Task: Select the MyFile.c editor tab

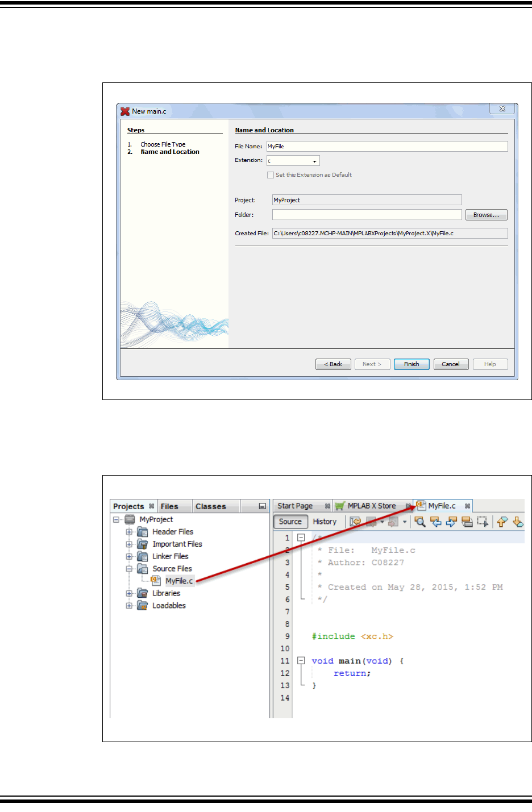Action: click(442, 506)
